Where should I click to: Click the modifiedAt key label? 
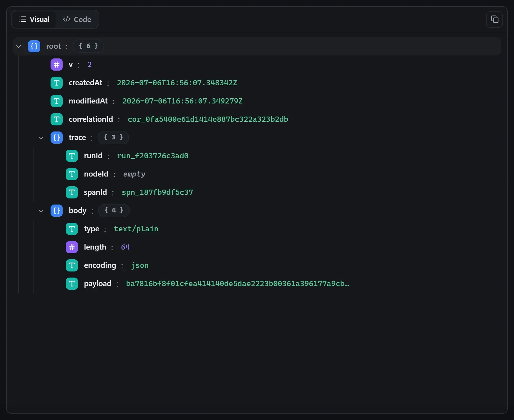click(88, 101)
